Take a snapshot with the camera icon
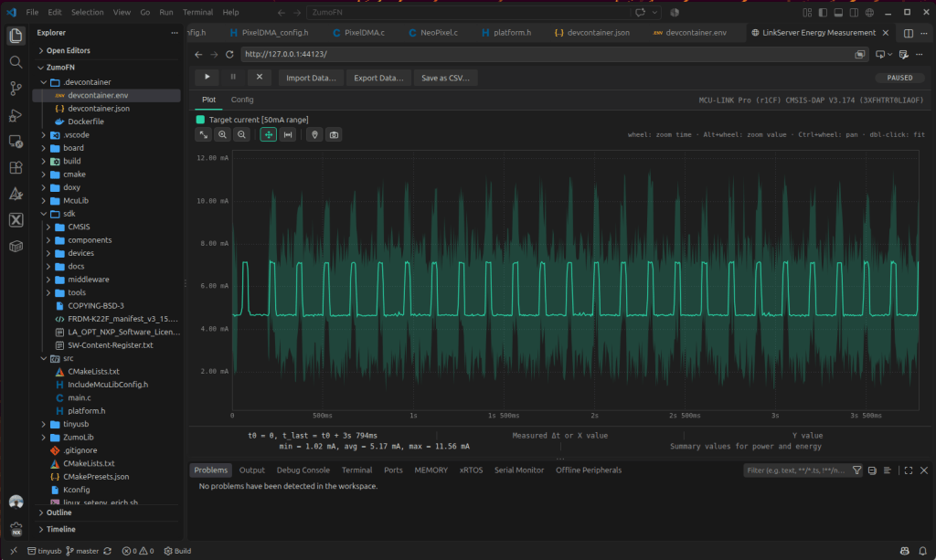 click(x=334, y=135)
